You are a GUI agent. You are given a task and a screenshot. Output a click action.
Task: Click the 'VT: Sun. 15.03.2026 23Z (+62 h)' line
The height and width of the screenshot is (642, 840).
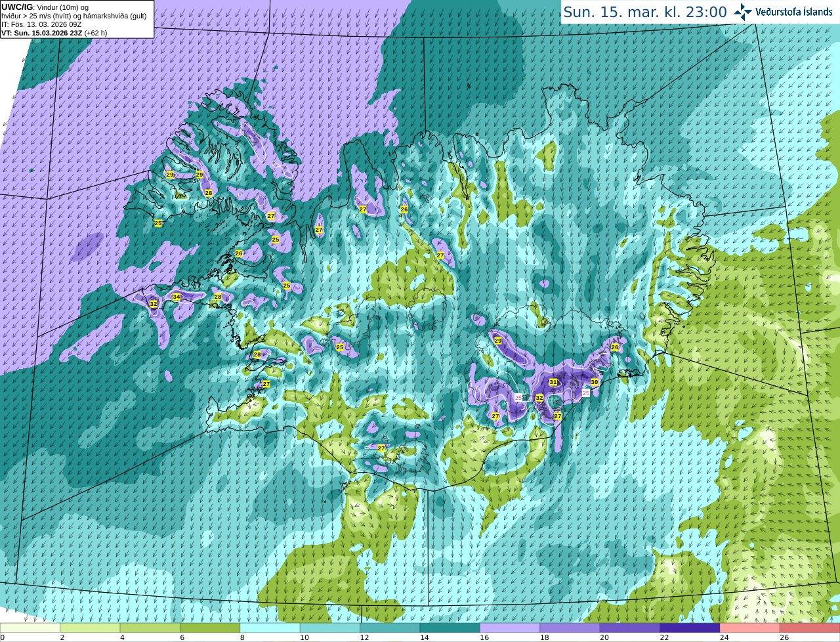(54, 32)
